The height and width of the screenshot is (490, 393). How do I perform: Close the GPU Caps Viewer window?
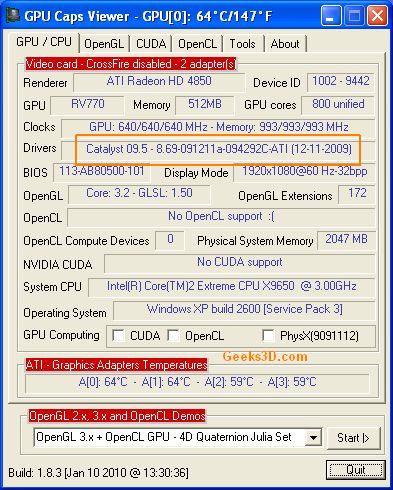[x=377, y=16]
